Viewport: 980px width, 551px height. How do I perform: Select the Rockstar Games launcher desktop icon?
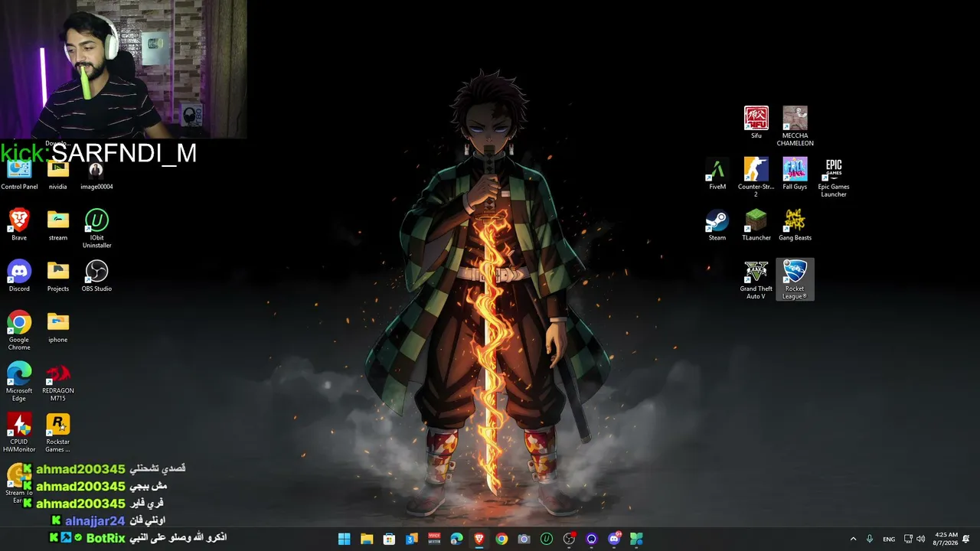[58, 433]
